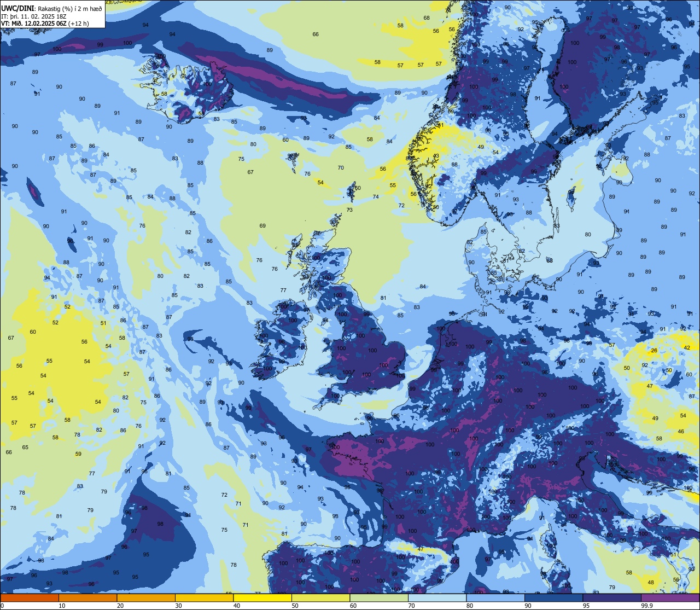Click the 40–50 bright yellow legend swatch
The width and height of the screenshot is (700, 610).
click(x=262, y=597)
